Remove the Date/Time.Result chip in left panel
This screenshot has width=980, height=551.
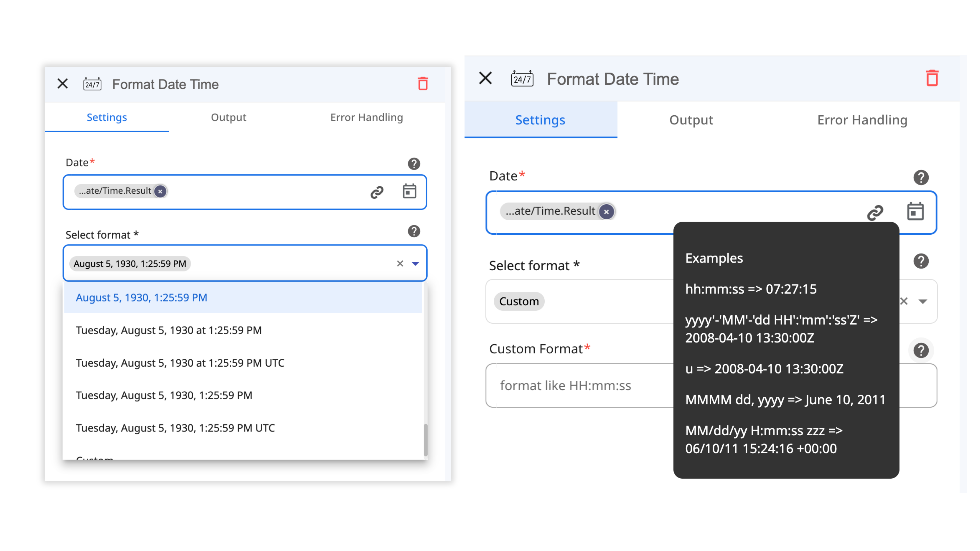point(161,191)
